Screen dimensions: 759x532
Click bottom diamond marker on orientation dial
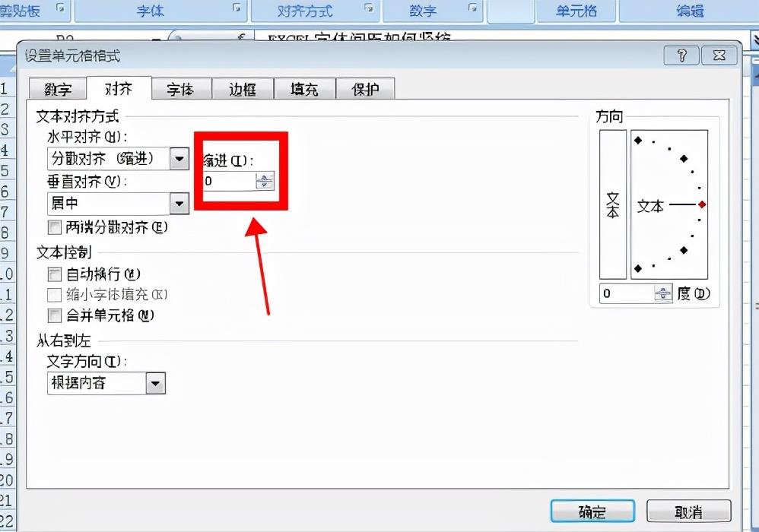638,268
